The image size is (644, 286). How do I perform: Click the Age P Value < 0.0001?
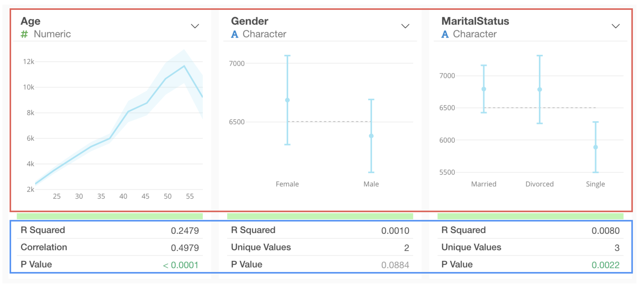(181, 265)
